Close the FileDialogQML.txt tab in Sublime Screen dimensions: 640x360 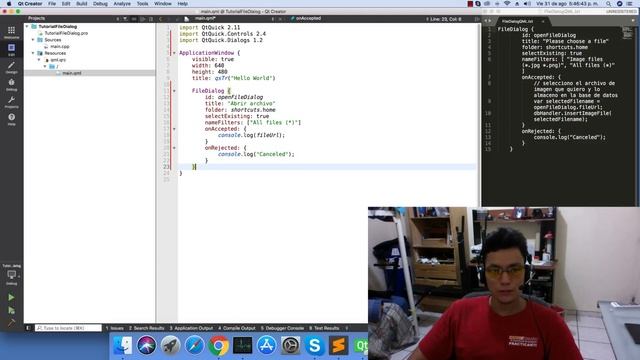point(543,21)
